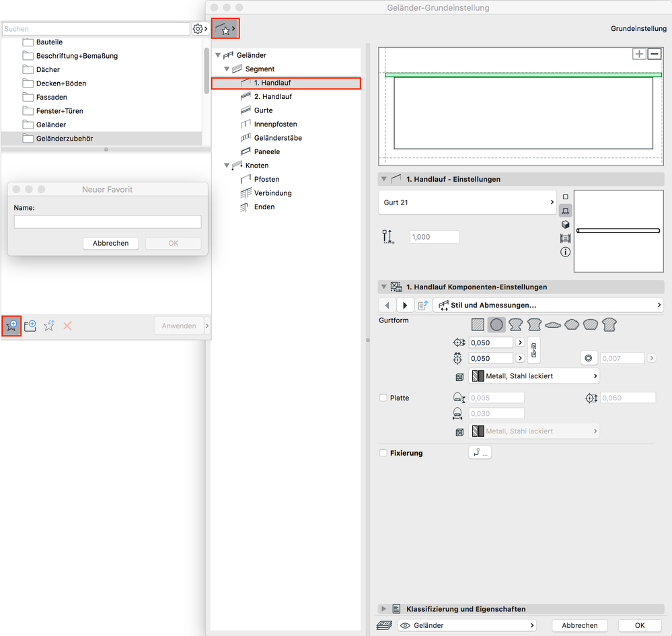Open the Gurt 21 component selector
This screenshot has height=636, width=672.
click(468, 203)
